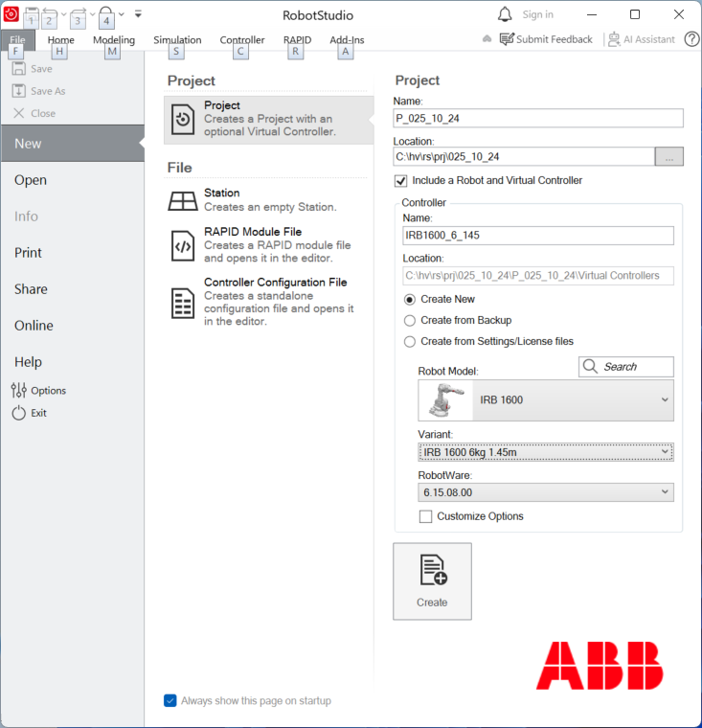Click the RAPID Module File icon
Image resolution: width=702 pixels, height=728 pixels.
click(183, 245)
